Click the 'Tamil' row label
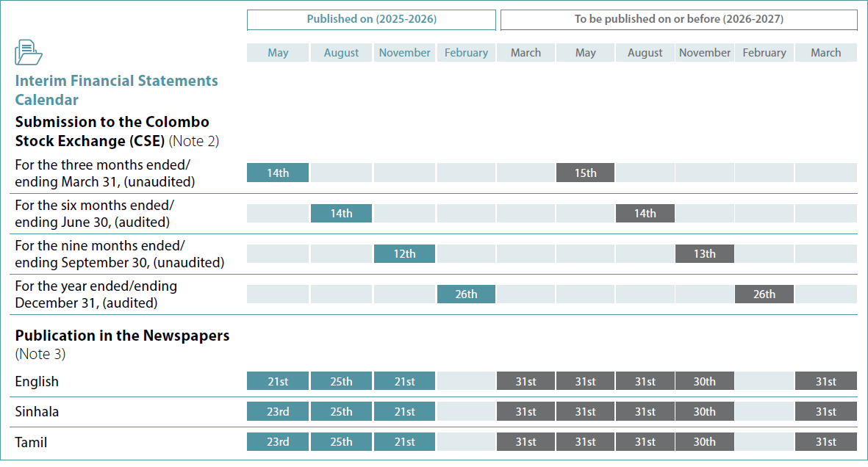868x467 pixels. coord(31,442)
